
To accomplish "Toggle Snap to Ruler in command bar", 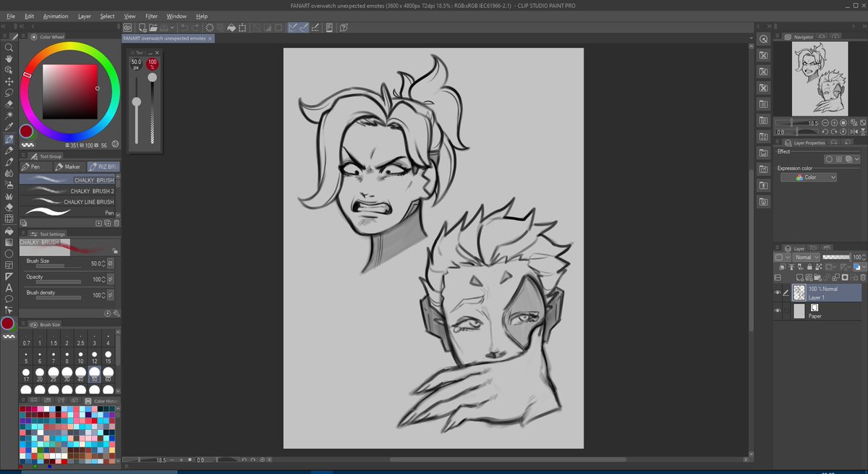I will (293, 28).
